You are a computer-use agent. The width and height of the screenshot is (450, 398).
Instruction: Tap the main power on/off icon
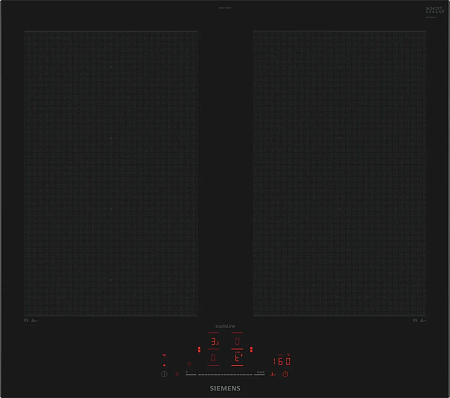(x=164, y=374)
